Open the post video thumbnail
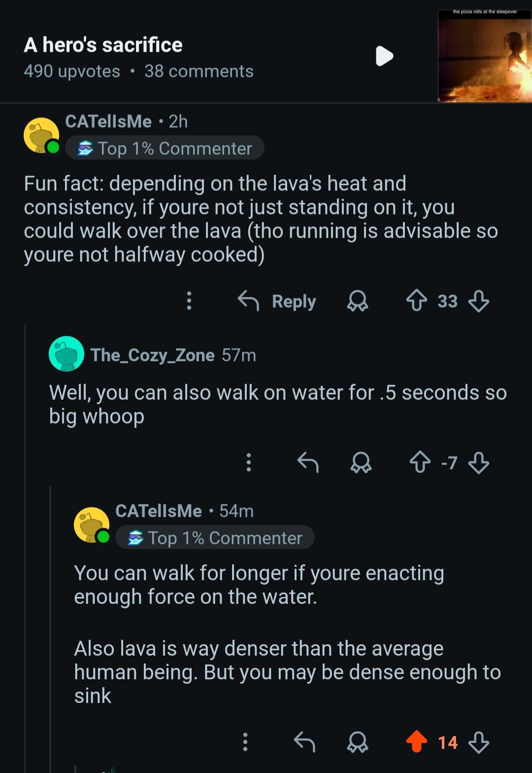 pos(484,56)
